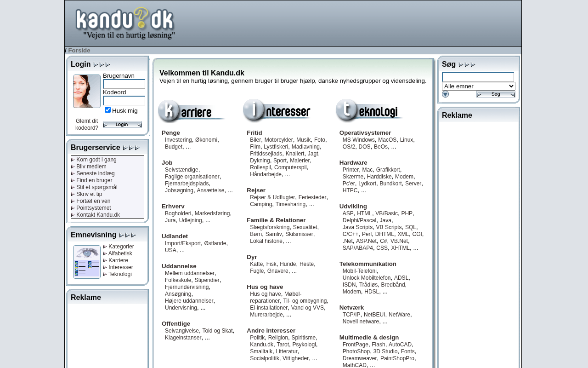The height and width of the screenshot is (368, 588).
Task: Select Alfabetisk in Emnevisning list
Action: [120, 253]
